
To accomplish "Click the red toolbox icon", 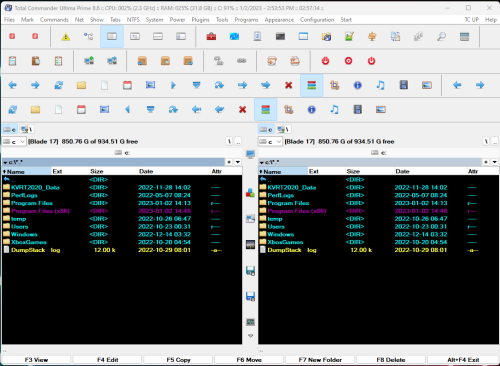I will (211, 36).
